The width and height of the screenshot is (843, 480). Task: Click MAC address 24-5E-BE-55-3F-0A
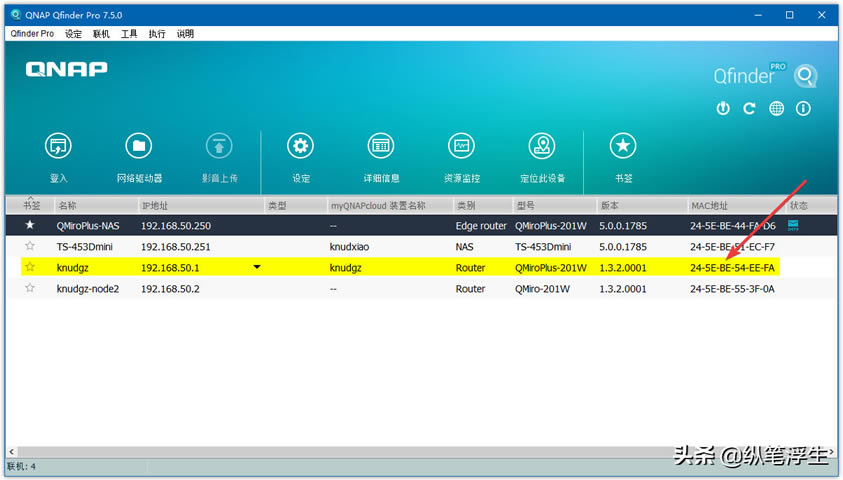point(732,289)
